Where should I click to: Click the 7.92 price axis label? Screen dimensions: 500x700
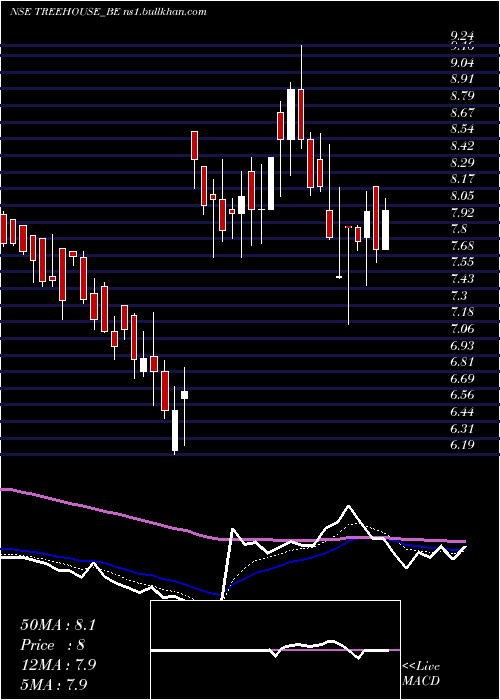click(x=462, y=212)
